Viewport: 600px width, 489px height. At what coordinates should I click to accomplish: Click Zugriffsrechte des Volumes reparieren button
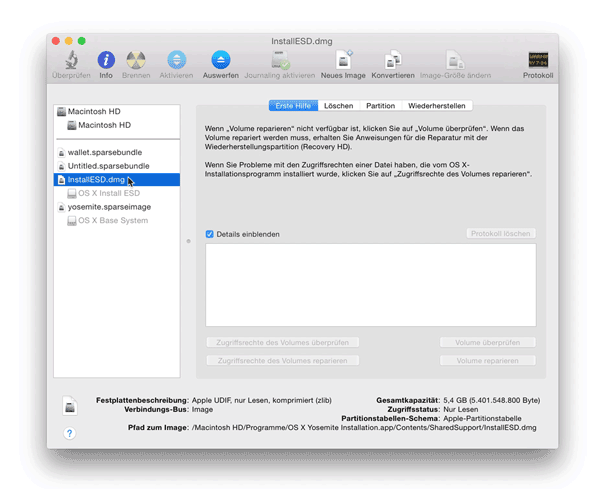point(282,360)
